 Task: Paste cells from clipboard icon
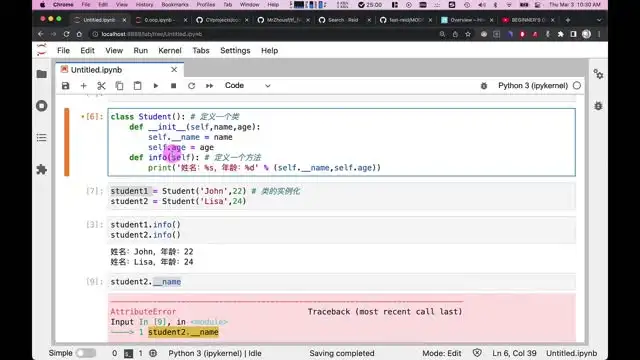pyautogui.click(x=138, y=86)
